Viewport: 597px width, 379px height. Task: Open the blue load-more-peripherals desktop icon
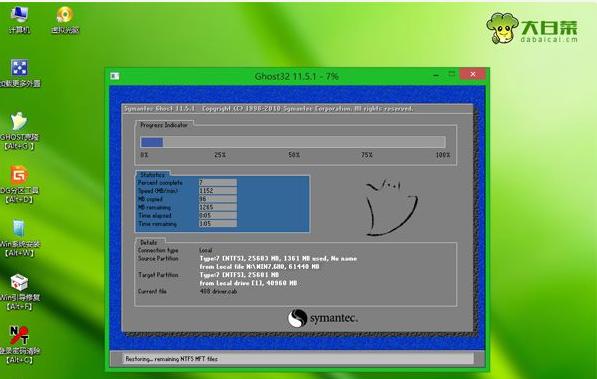20,73
